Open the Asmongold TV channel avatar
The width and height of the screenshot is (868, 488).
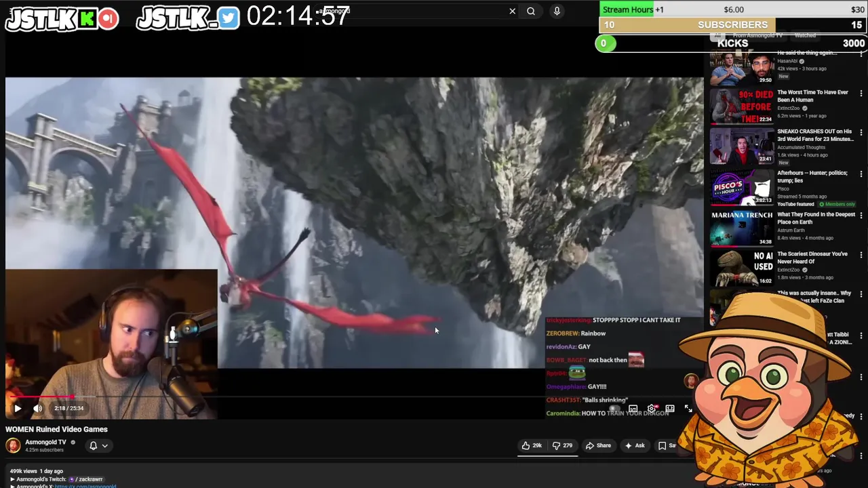pyautogui.click(x=13, y=445)
